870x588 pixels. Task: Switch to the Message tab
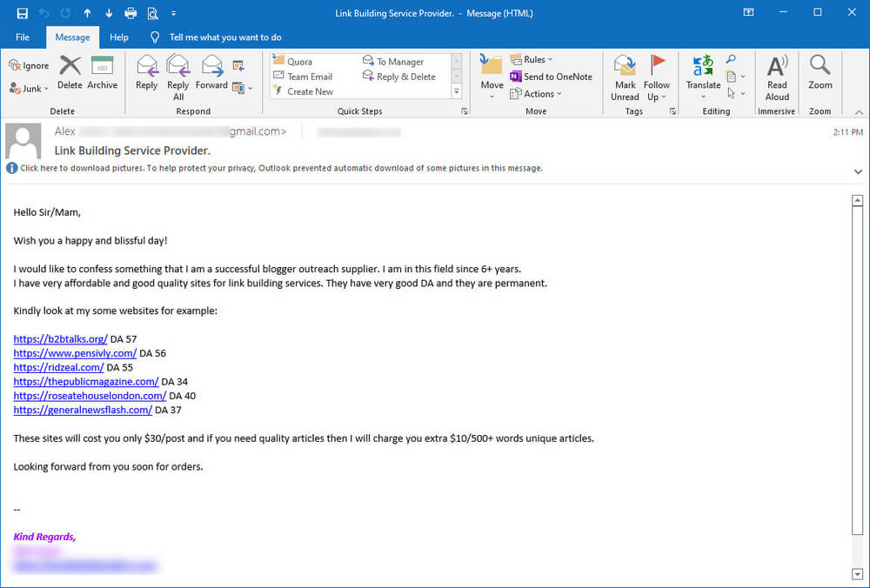point(72,37)
